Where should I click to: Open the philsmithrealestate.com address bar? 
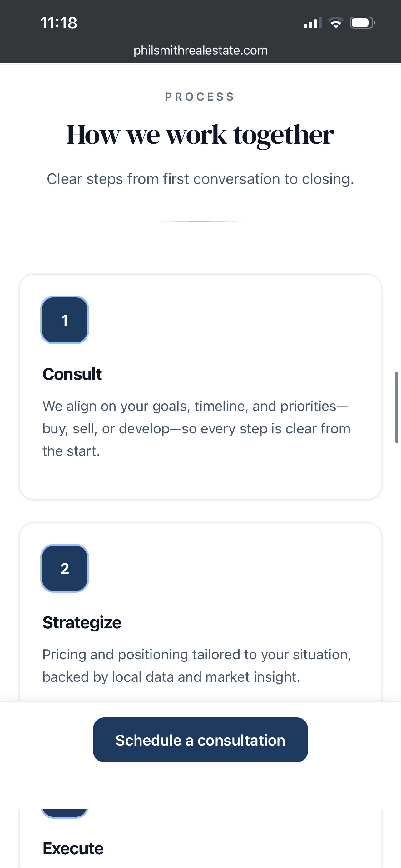click(200, 50)
